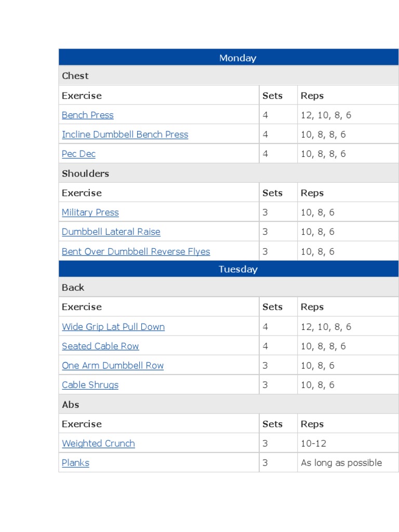Click the "10-12" reps cell
Image resolution: width=399 pixels, height=532 pixels.
click(313, 444)
